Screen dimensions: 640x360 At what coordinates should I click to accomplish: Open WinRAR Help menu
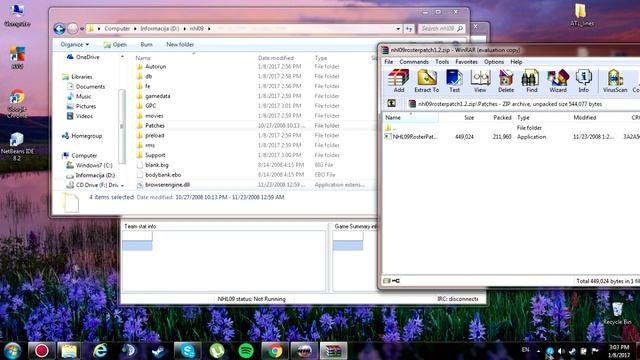click(x=516, y=62)
